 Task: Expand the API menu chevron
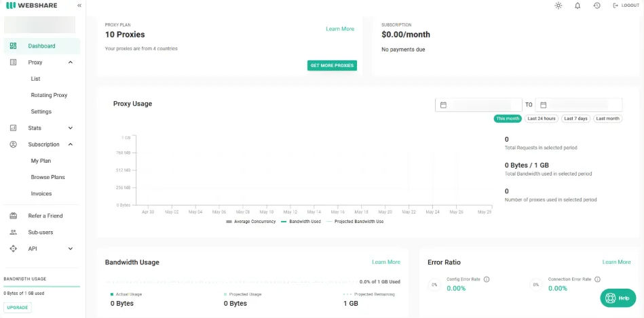pyautogui.click(x=70, y=249)
